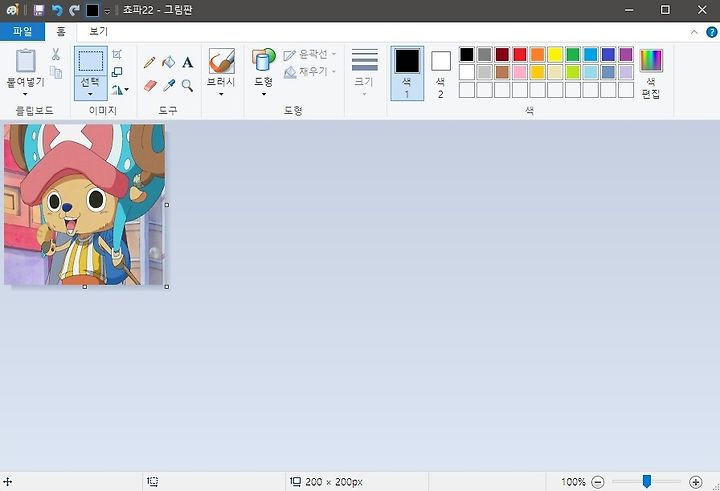Expand the 선택 dropdown arrow

[x=90, y=95]
